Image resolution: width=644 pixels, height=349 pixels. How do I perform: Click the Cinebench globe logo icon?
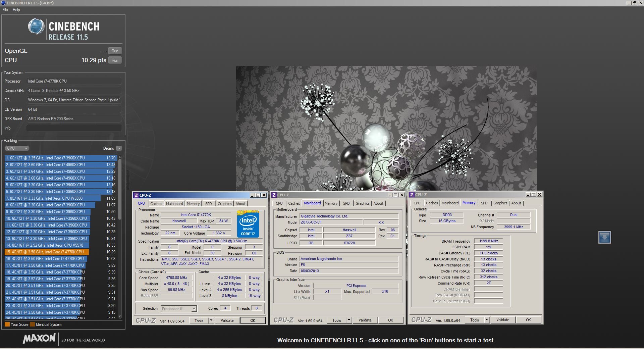36,27
